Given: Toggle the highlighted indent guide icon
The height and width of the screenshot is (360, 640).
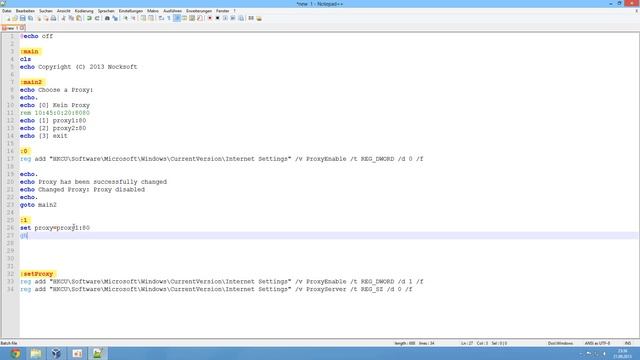Looking at the screenshot, I should 177,18.
